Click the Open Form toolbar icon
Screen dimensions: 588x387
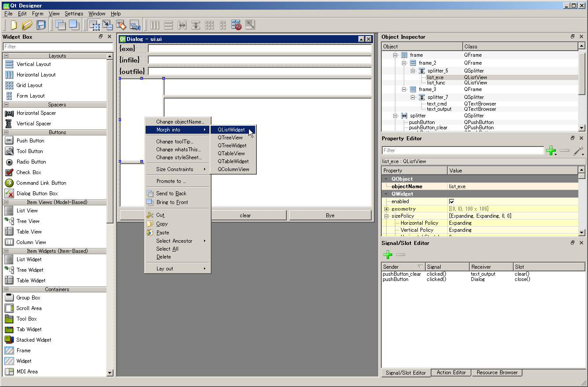click(x=27, y=25)
